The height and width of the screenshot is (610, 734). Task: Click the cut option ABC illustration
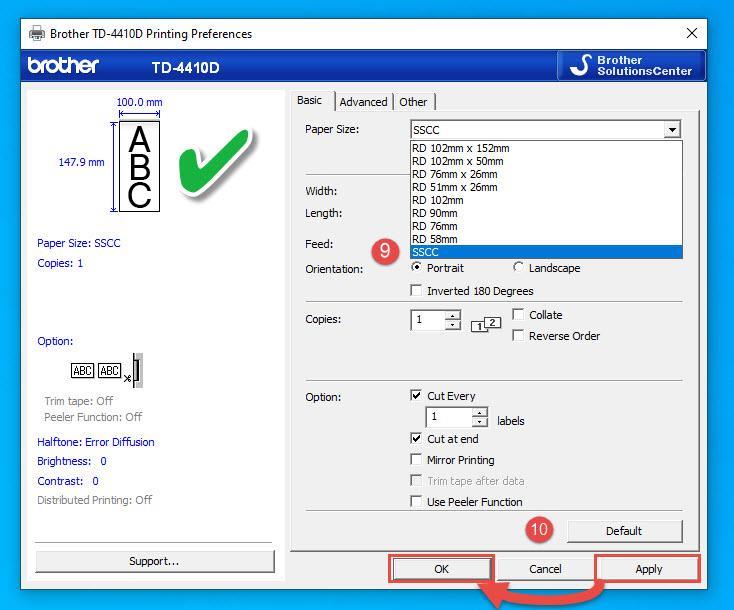tap(107, 370)
